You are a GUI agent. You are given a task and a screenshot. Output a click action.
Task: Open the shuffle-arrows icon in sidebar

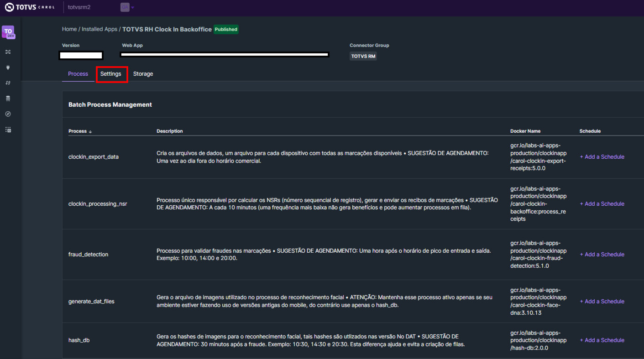click(8, 52)
